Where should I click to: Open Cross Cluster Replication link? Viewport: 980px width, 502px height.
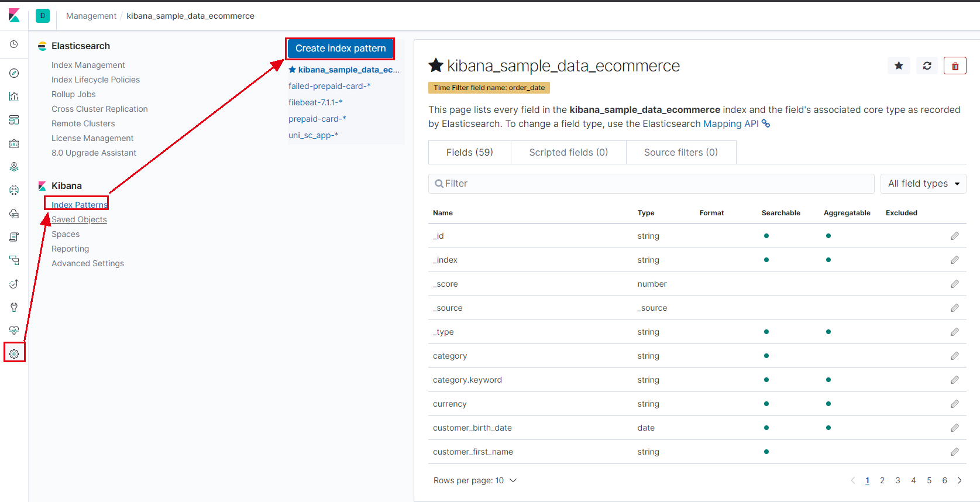tap(99, 109)
